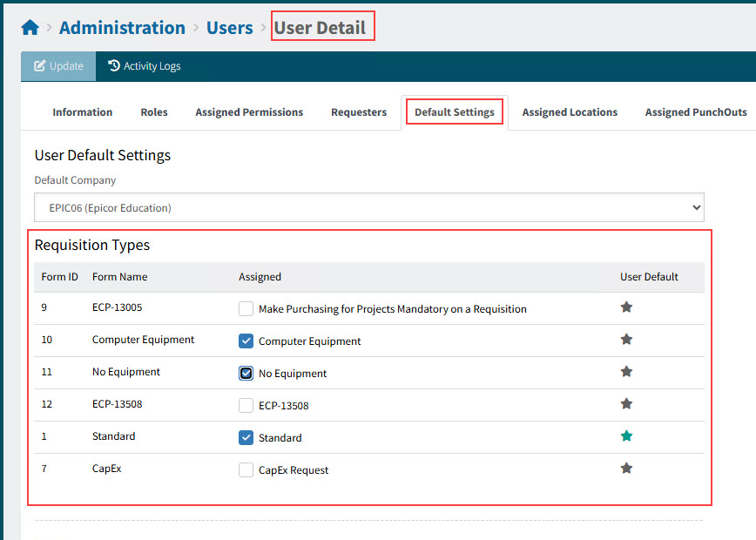Go to the Home icon in breadcrumb

tap(30, 28)
